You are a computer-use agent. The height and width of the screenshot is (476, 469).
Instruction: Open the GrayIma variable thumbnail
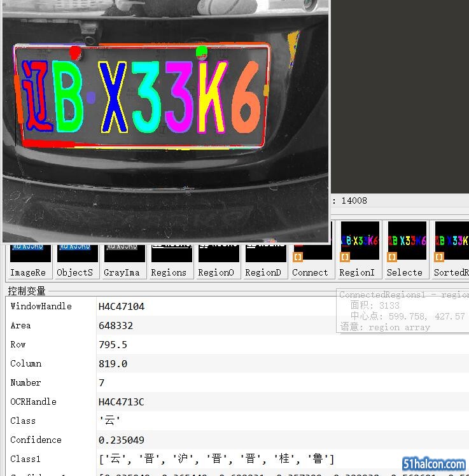125,253
